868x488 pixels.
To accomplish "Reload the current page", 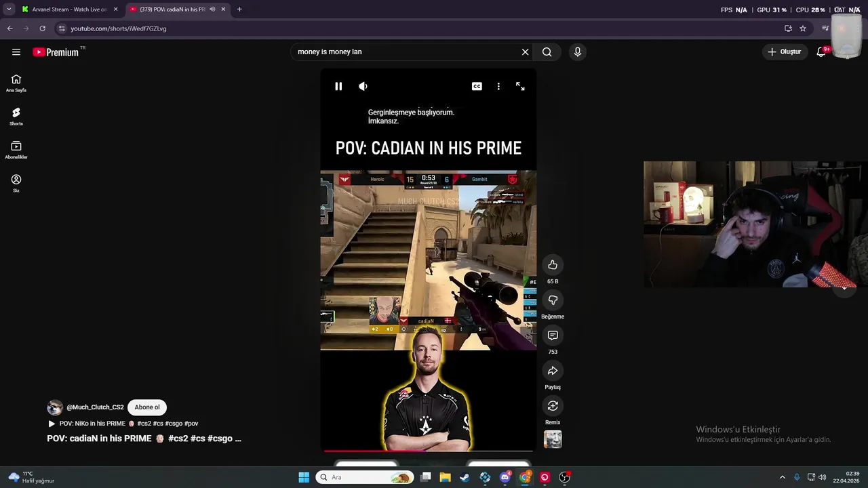I will coord(42,28).
